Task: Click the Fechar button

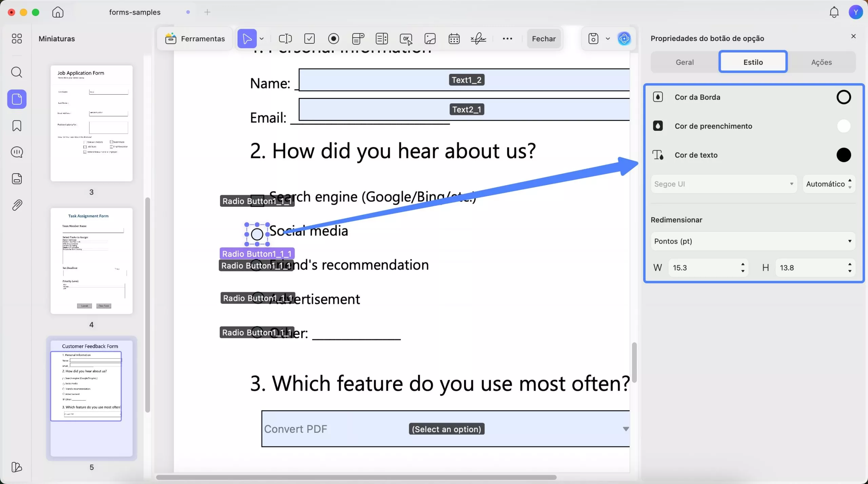Action: [544, 39]
